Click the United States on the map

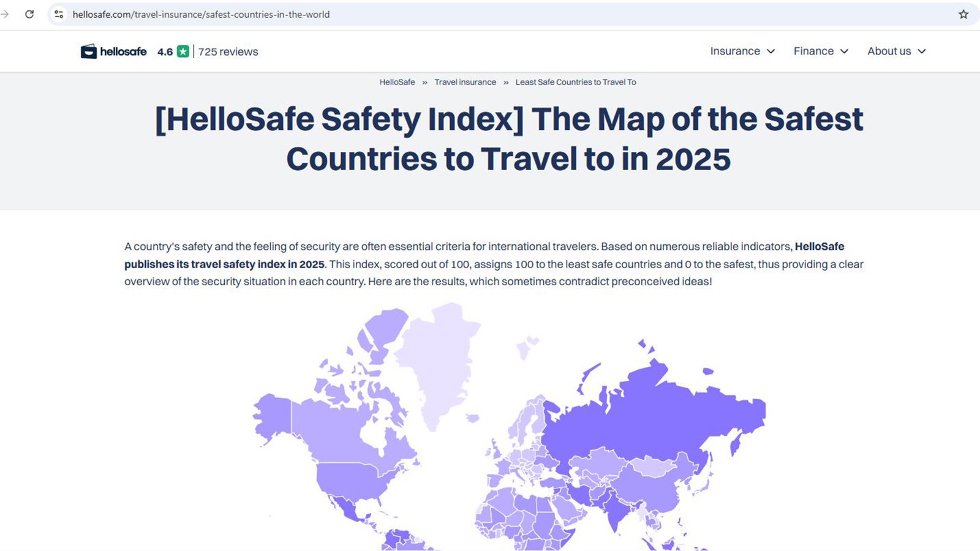352,481
